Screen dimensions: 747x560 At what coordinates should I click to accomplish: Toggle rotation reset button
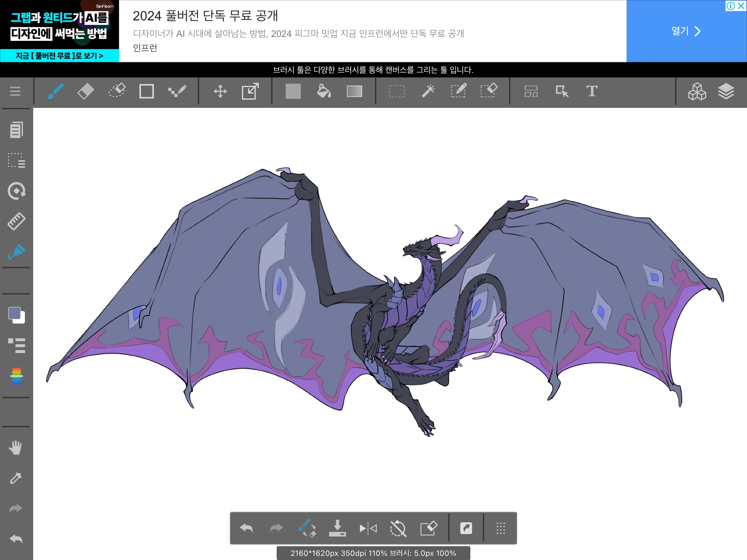(398, 528)
